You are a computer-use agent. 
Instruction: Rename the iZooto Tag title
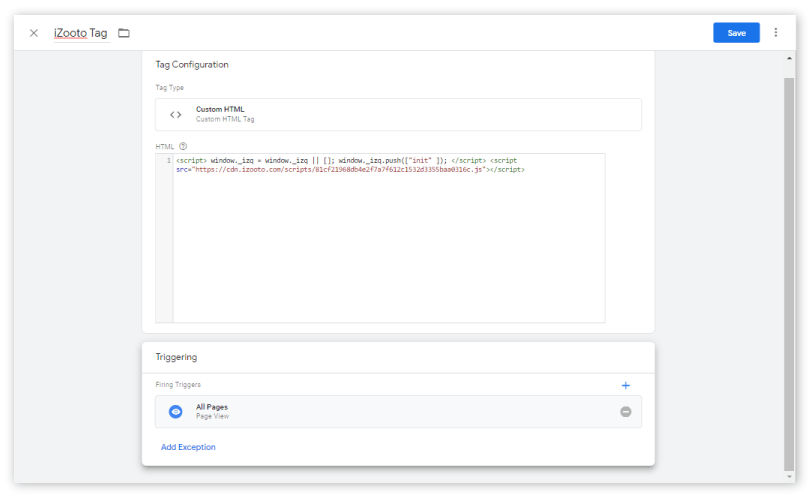tap(81, 33)
